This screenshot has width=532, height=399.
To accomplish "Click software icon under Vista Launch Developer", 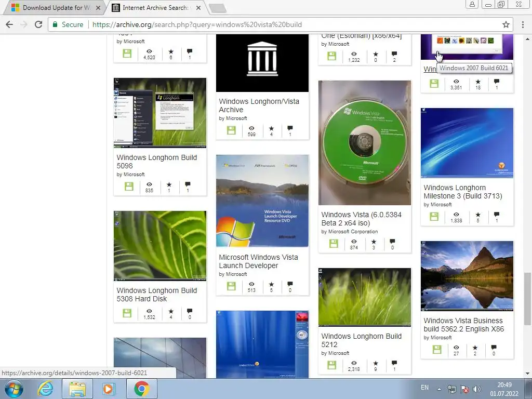I will [x=231, y=286].
